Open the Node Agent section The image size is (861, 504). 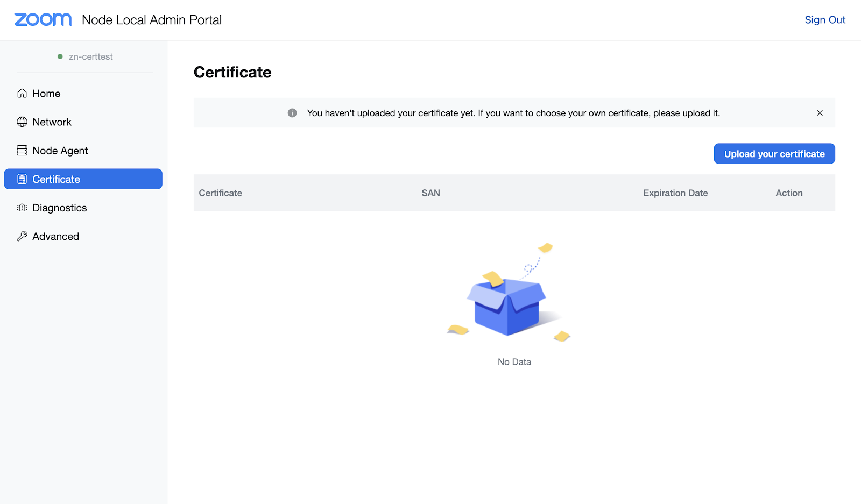coord(60,151)
